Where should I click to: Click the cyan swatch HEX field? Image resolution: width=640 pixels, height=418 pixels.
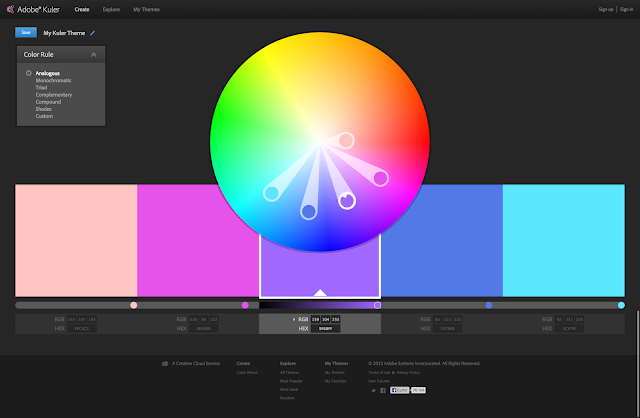tap(569, 329)
